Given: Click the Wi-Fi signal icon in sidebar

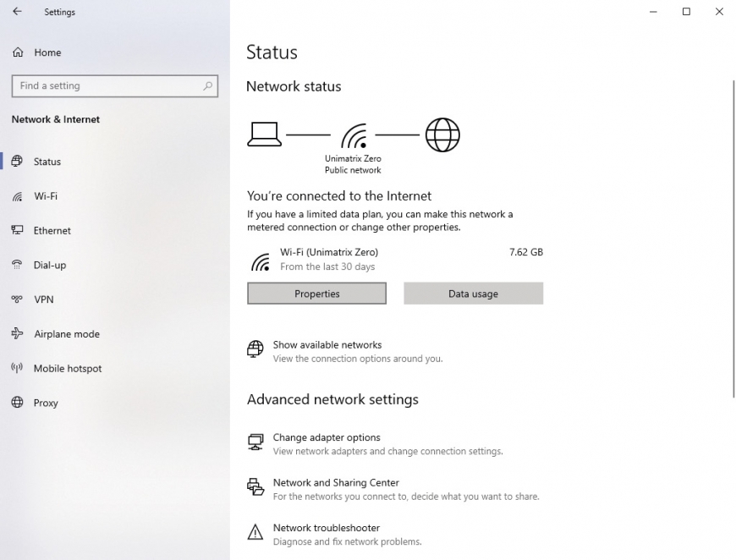Looking at the screenshot, I should point(18,196).
